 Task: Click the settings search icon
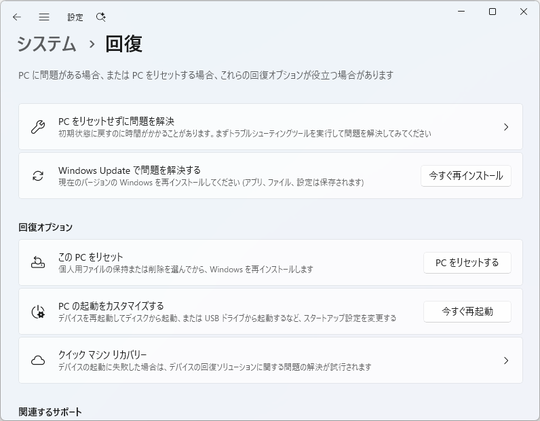(x=101, y=17)
